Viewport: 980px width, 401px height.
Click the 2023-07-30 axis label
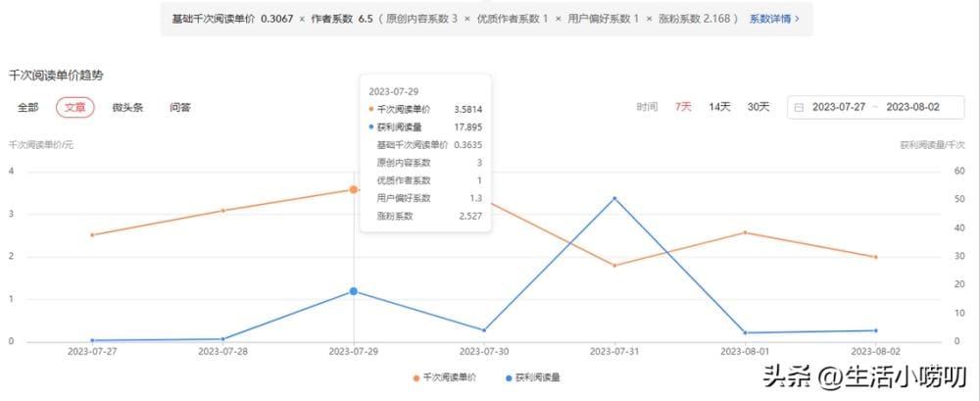pos(484,352)
